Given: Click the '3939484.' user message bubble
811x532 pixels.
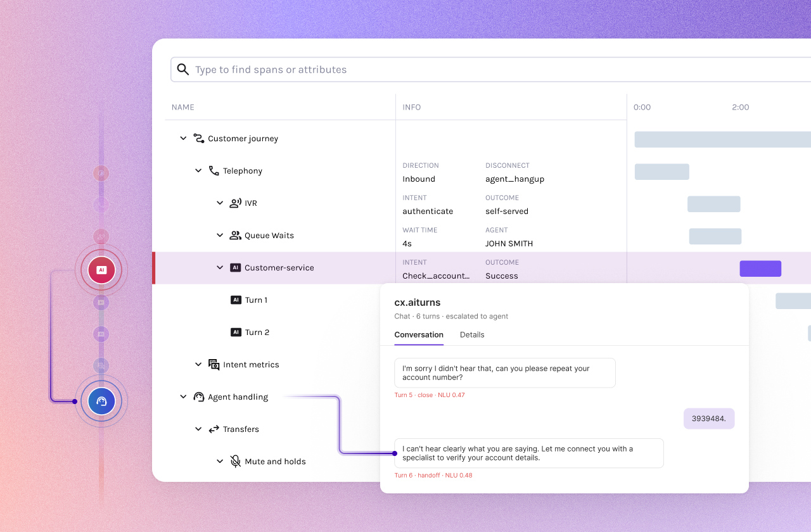Looking at the screenshot, I should [x=709, y=419].
